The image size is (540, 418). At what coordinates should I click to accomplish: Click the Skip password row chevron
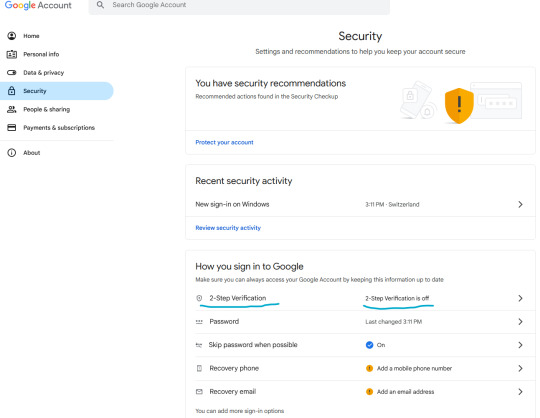[520, 345]
